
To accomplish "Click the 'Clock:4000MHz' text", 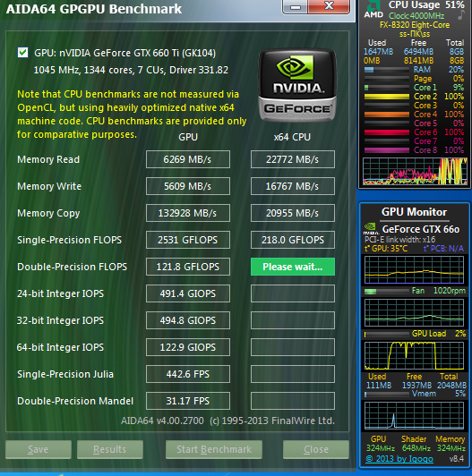I will click(x=416, y=16).
